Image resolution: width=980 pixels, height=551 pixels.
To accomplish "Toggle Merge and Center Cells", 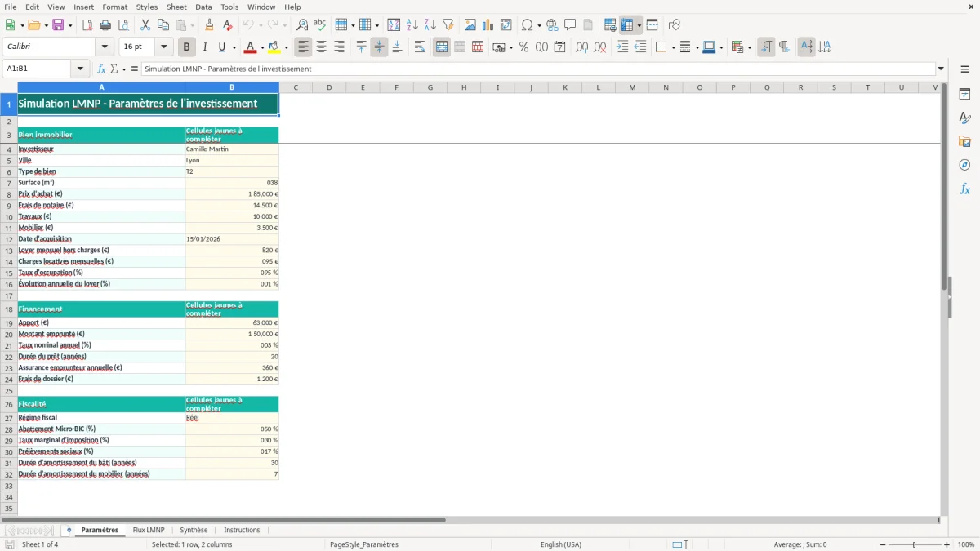I will pos(442,47).
